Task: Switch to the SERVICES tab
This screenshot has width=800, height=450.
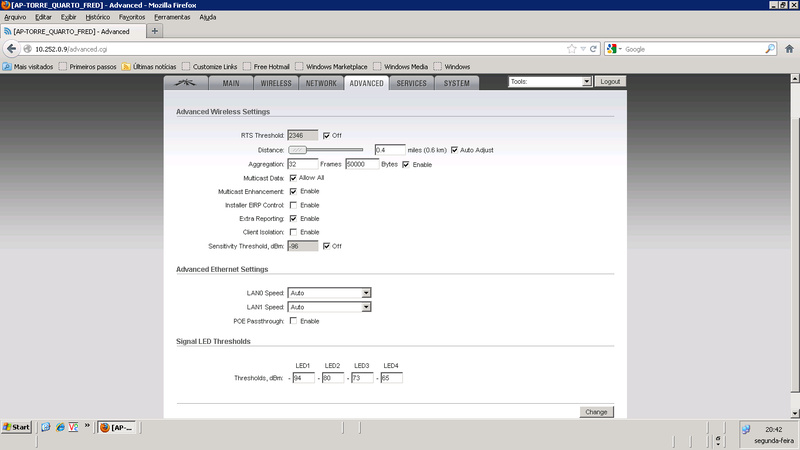Action: pos(411,83)
